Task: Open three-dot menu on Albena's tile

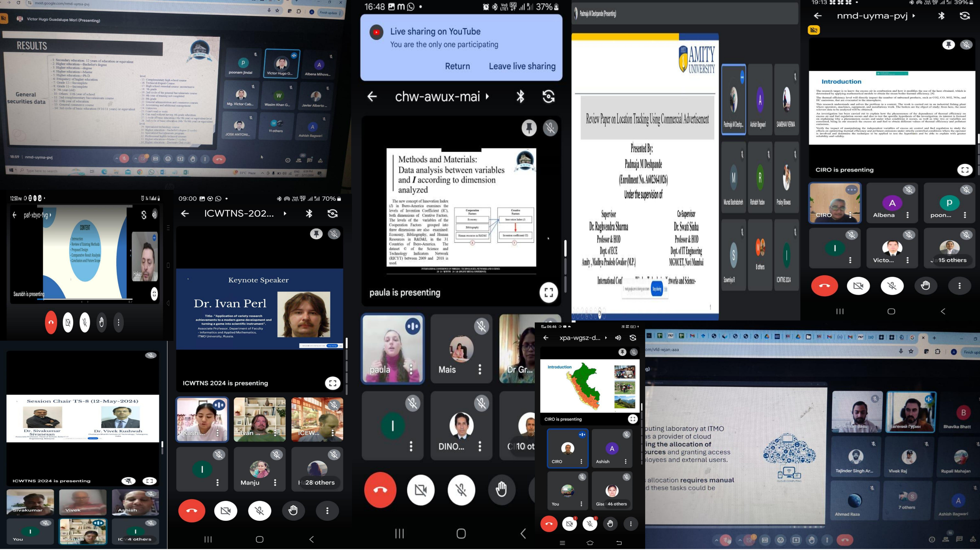Action: pyautogui.click(x=908, y=215)
